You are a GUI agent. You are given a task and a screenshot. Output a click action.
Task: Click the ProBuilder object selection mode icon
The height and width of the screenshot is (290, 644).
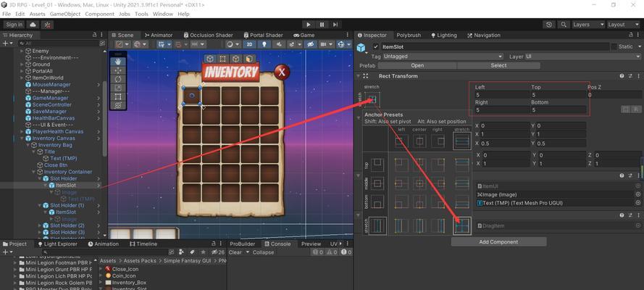(x=210, y=59)
